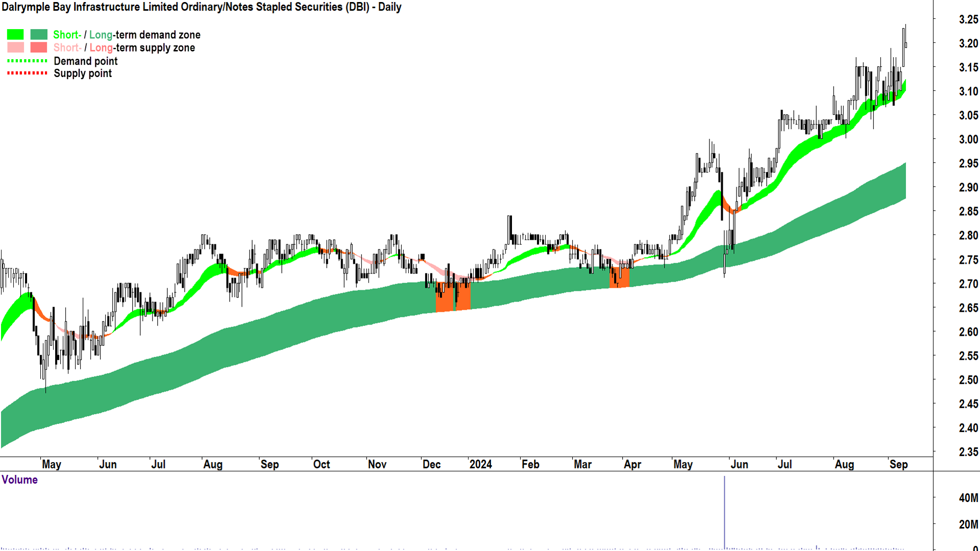Click the Supply point legend text

coord(83,73)
